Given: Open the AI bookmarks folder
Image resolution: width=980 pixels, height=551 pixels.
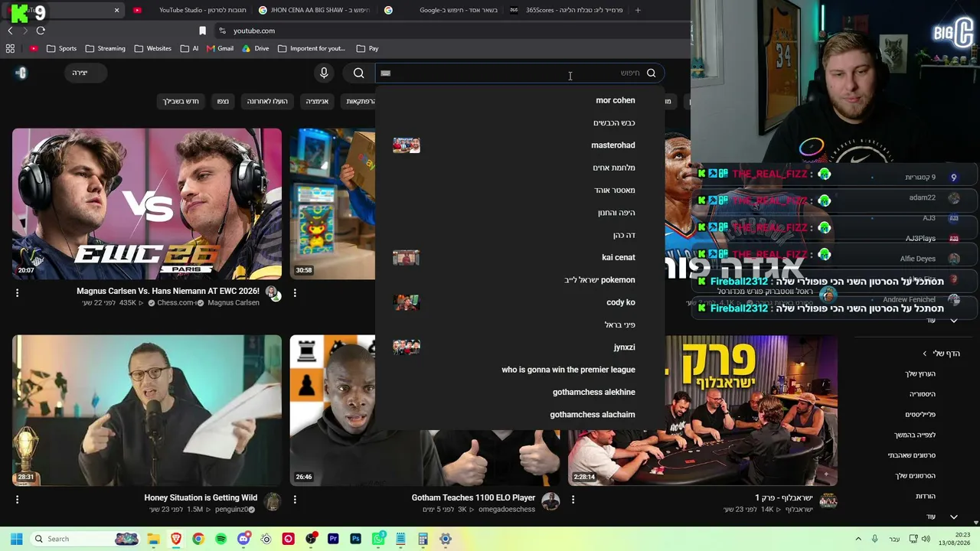Looking at the screenshot, I should [189, 48].
